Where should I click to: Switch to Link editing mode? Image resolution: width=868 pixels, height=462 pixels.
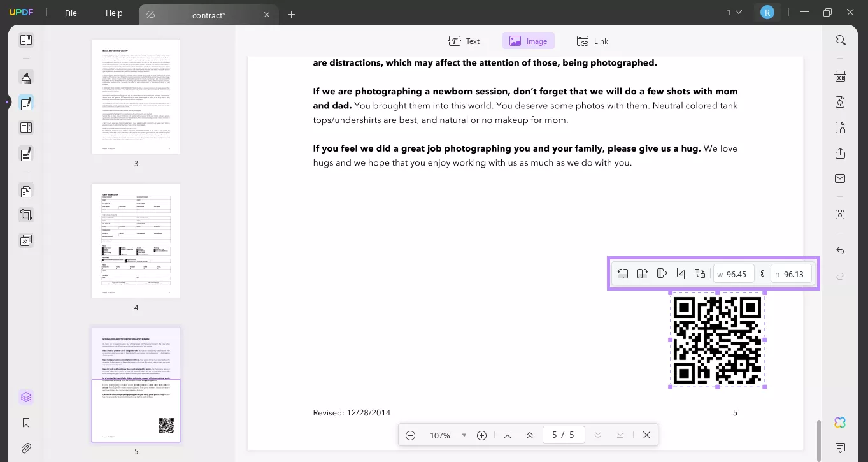click(592, 41)
